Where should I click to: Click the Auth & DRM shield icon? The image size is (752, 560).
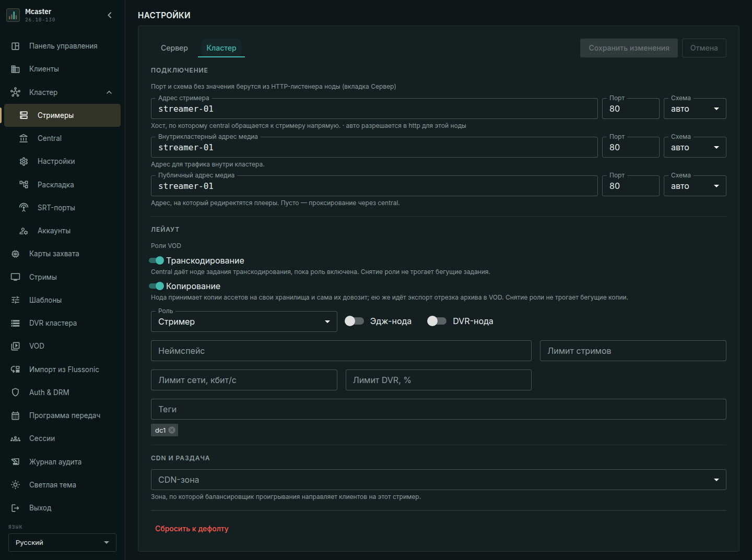pos(16,392)
